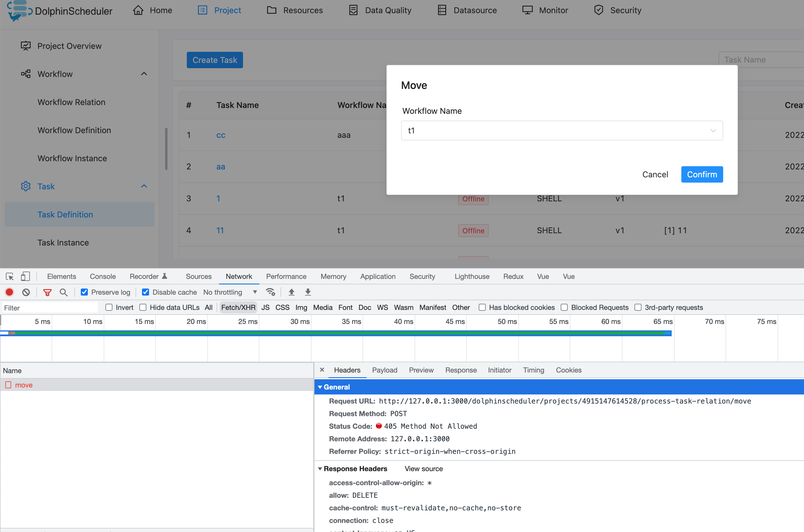Stop recording the network log

point(9,292)
